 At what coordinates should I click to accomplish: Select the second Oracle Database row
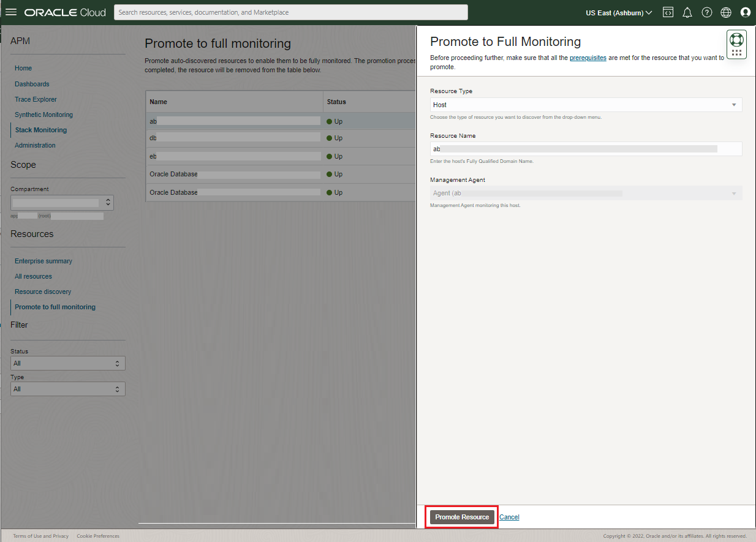[x=281, y=192]
